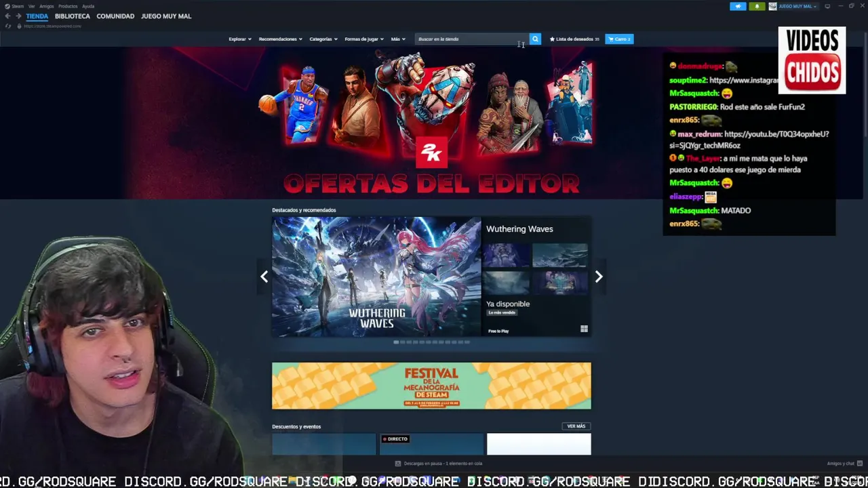Select second Wuthering Waves screenshot thumbnail
Viewport: 868px width, 488px height.
(560, 256)
